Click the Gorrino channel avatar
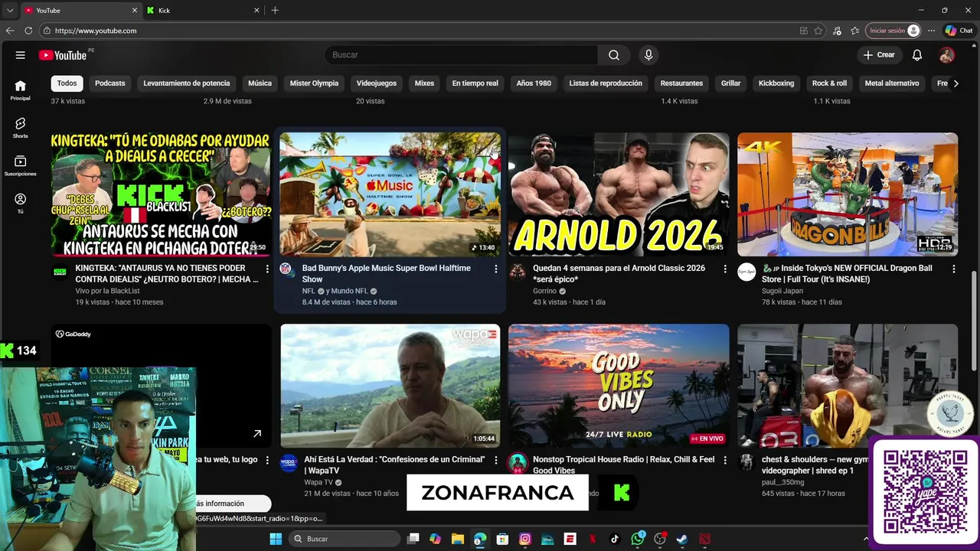Viewport: 980px width, 551px height. click(518, 272)
